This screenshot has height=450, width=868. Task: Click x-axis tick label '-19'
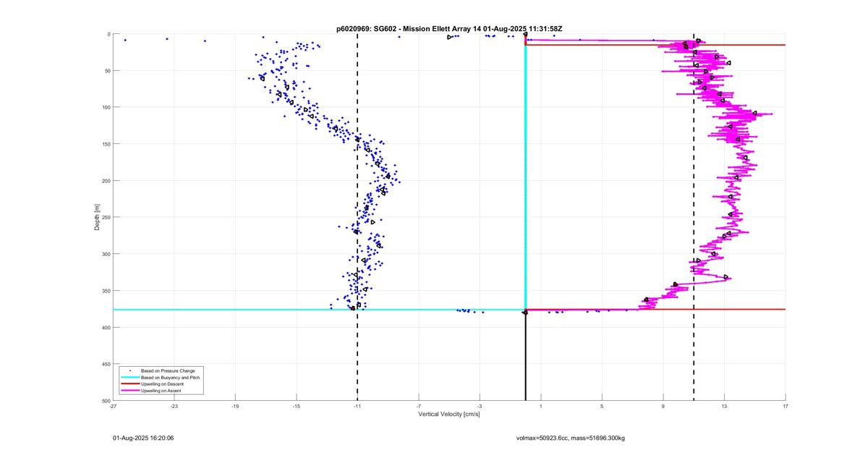click(235, 406)
